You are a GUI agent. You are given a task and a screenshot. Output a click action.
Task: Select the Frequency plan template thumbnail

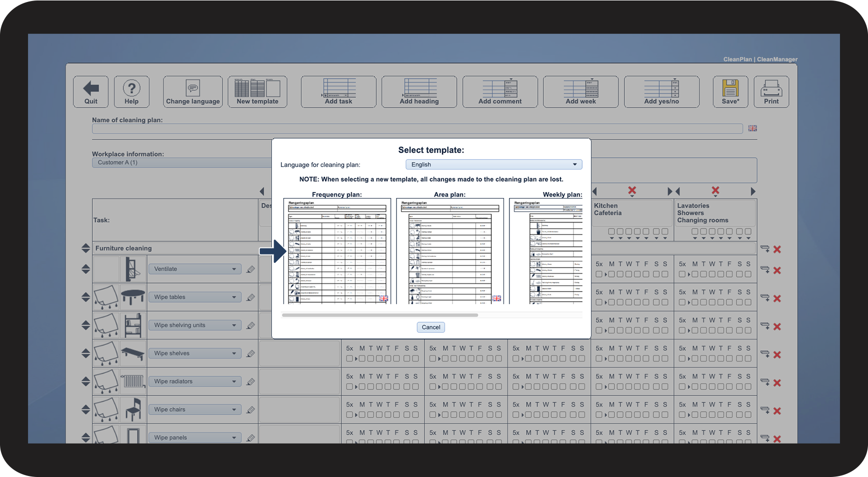click(337, 251)
